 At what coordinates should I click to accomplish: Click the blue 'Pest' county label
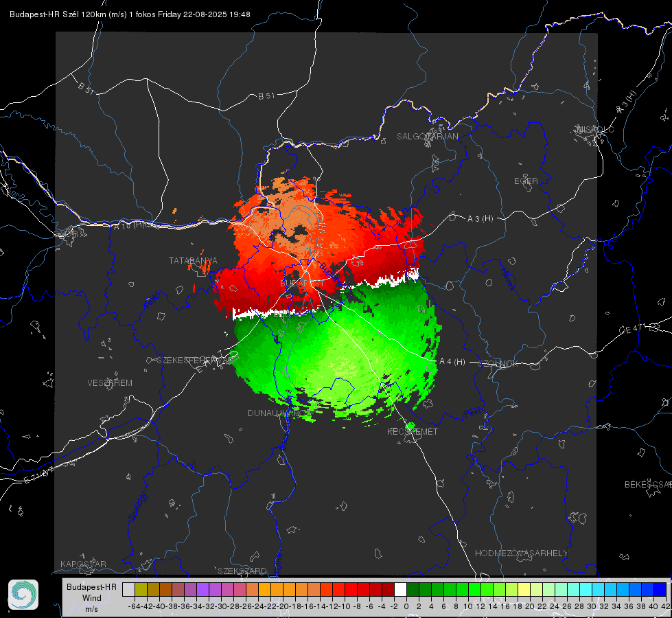pyautogui.click(x=472, y=413)
